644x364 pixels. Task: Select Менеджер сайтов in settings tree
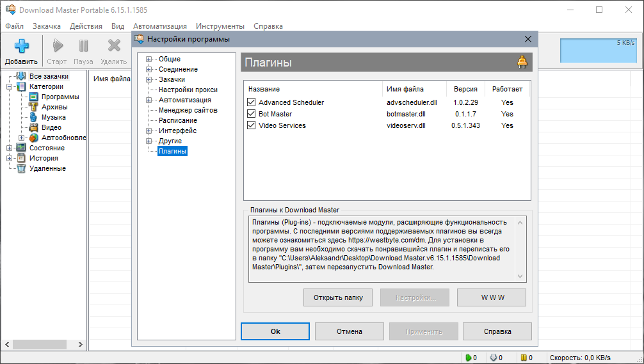[188, 110]
